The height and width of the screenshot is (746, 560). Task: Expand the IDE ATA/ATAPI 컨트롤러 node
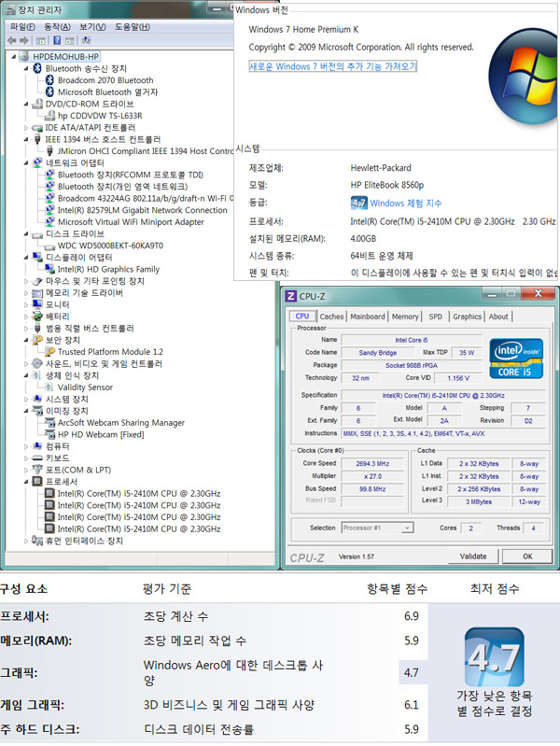click(x=27, y=128)
